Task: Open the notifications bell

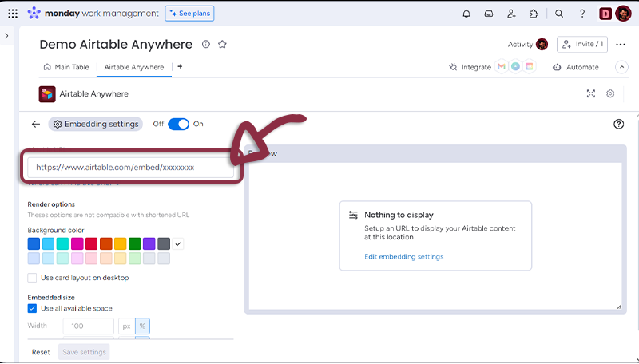Action: 466,14
